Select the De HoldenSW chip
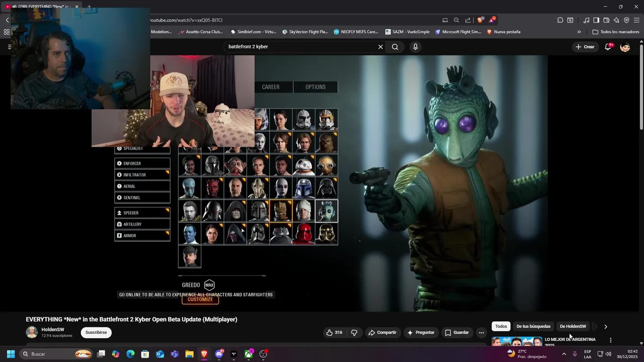Viewport: 644px width, 362px height. tap(573, 326)
